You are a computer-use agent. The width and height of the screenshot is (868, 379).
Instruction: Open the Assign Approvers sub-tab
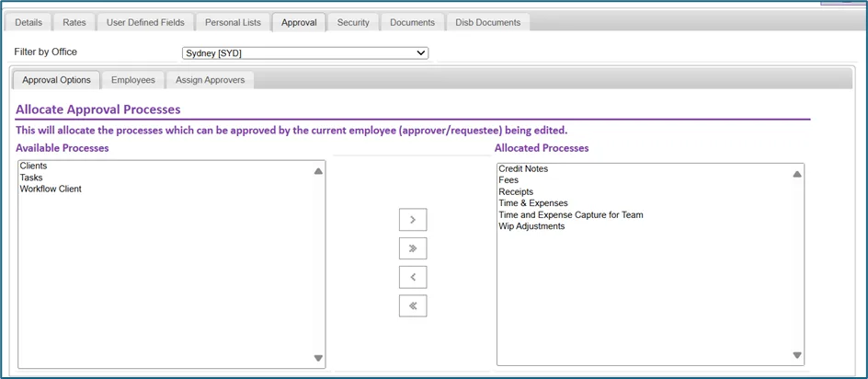coord(210,80)
